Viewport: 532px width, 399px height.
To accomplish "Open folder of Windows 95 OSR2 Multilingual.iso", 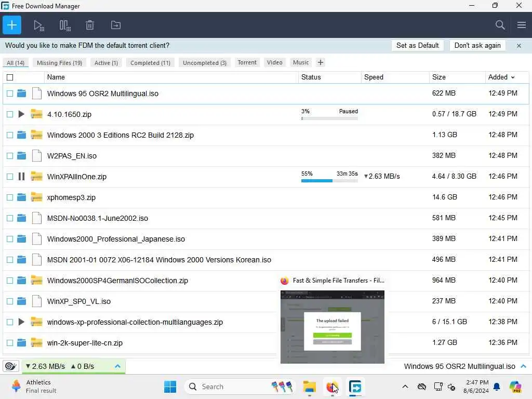I will pos(21,94).
